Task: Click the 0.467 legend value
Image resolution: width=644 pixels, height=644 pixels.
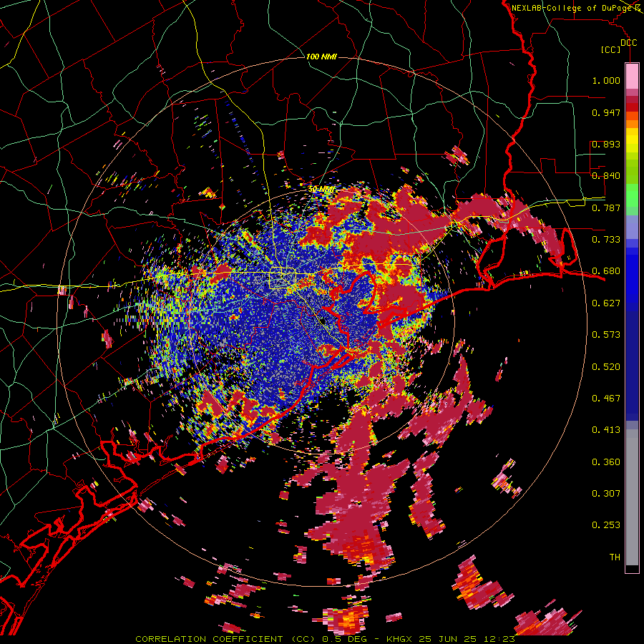Action: (606, 399)
